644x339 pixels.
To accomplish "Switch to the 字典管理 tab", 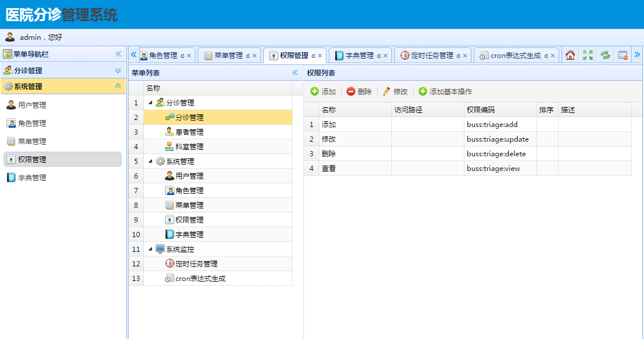I will tap(360, 56).
